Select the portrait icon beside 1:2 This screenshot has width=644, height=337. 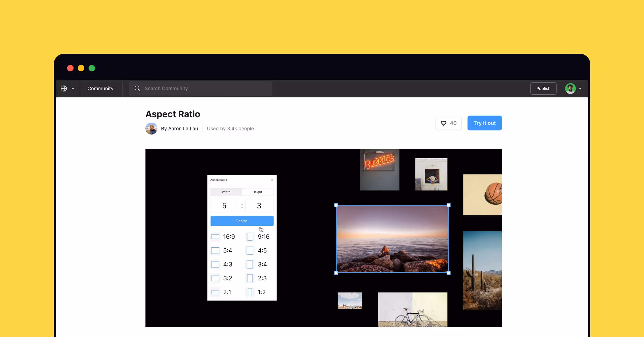pyautogui.click(x=250, y=292)
